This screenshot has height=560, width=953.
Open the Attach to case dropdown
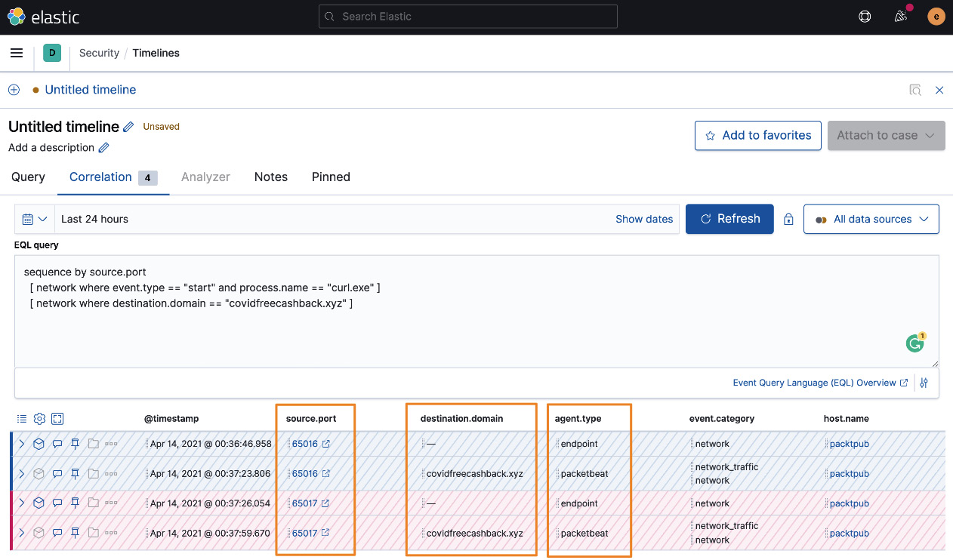(x=887, y=136)
